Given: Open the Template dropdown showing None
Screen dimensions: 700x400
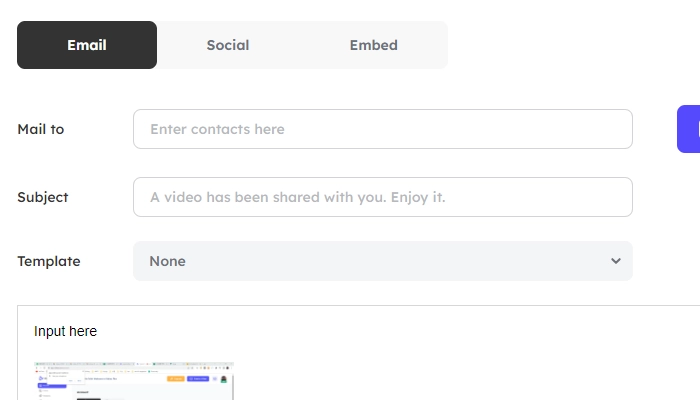Looking at the screenshot, I should pos(382,261).
